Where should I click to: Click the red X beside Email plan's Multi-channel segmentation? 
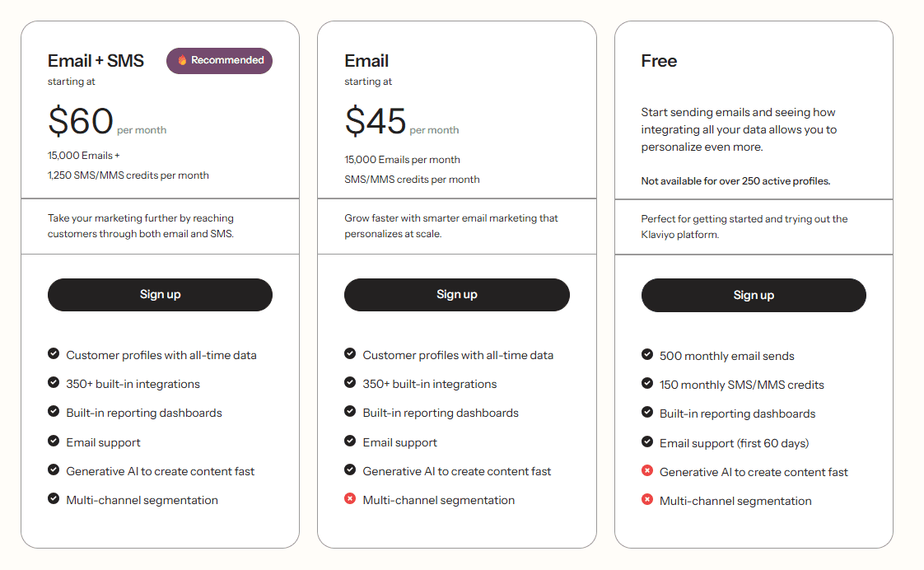[x=350, y=498]
